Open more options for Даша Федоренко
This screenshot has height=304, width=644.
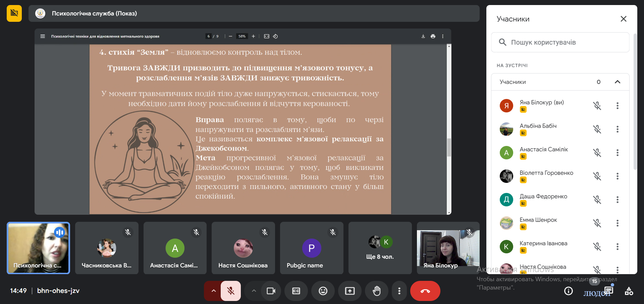click(x=617, y=200)
